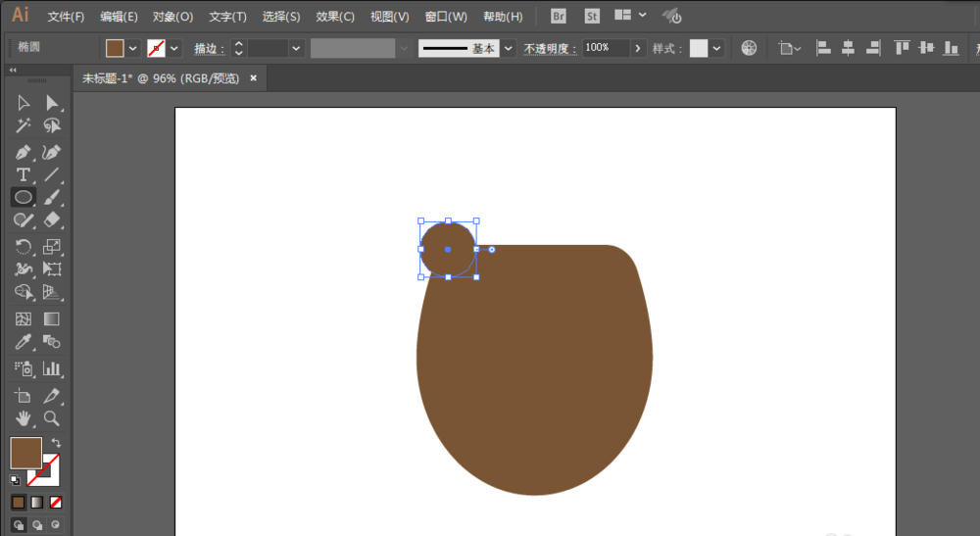Swap fill and stroke colors arrow
The height and width of the screenshot is (536, 980).
click(x=56, y=442)
